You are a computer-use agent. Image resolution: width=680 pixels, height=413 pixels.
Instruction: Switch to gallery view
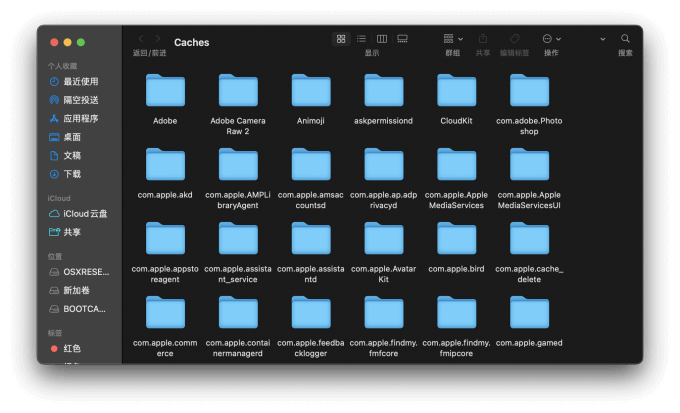402,39
